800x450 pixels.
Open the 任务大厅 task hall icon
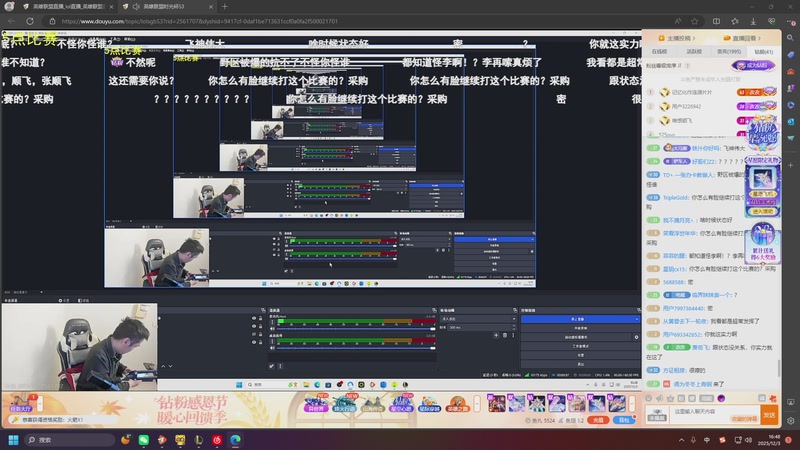click(20, 404)
